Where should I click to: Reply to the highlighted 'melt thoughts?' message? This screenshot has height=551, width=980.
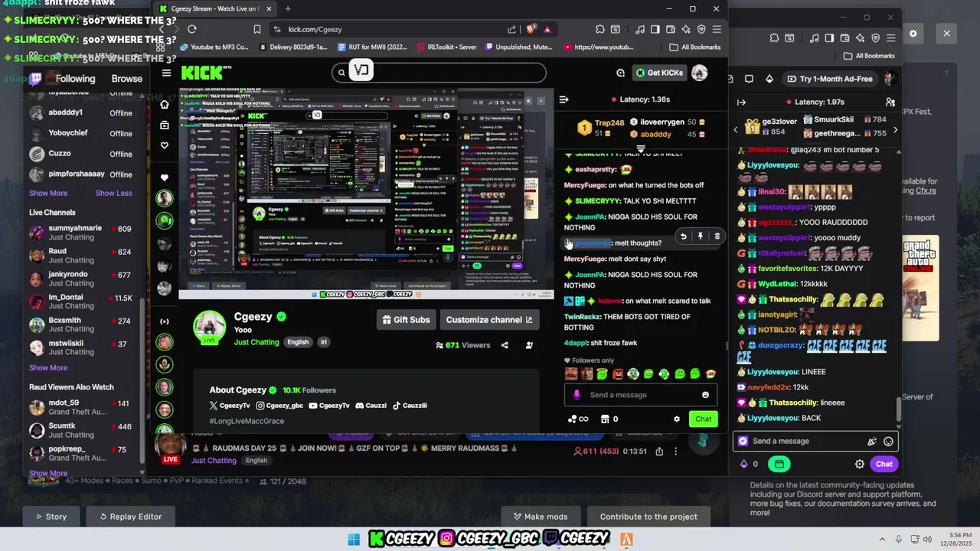coord(684,236)
